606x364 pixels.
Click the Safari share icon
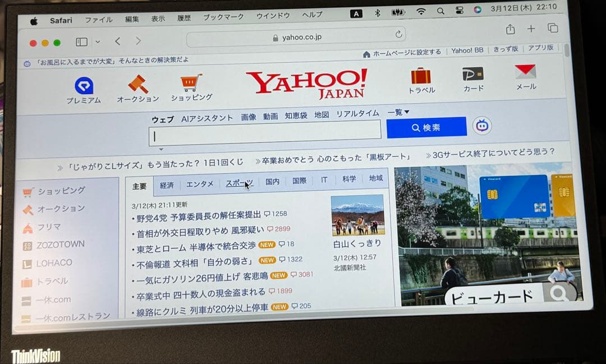pyautogui.click(x=510, y=29)
